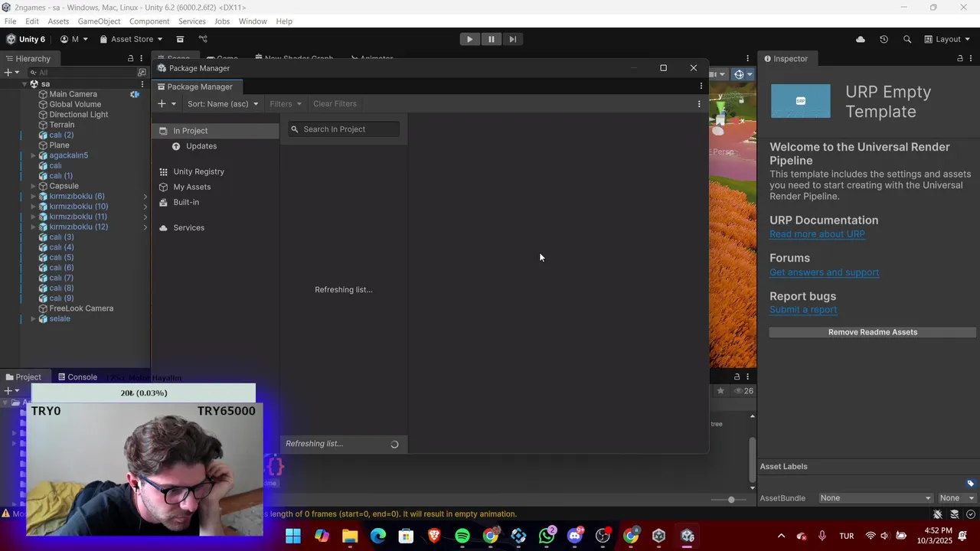980x551 pixels.
Task: Open the Filters dropdown in Package Manager
Action: (286, 104)
